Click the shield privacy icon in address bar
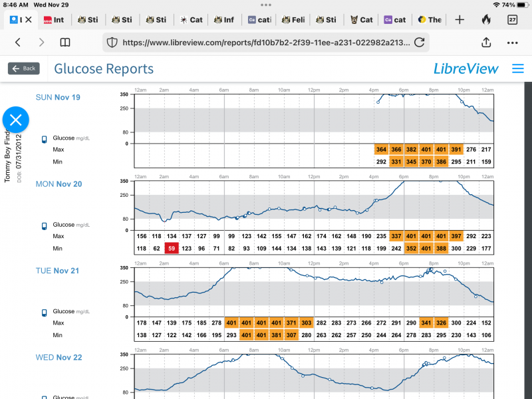Image resolution: width=532 pixels, height=399 pixels. click(x=112, y=42)
